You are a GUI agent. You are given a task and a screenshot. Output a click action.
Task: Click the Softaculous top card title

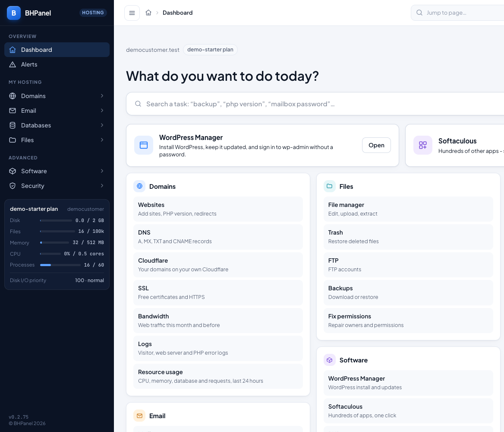click(x=457, y=141)
